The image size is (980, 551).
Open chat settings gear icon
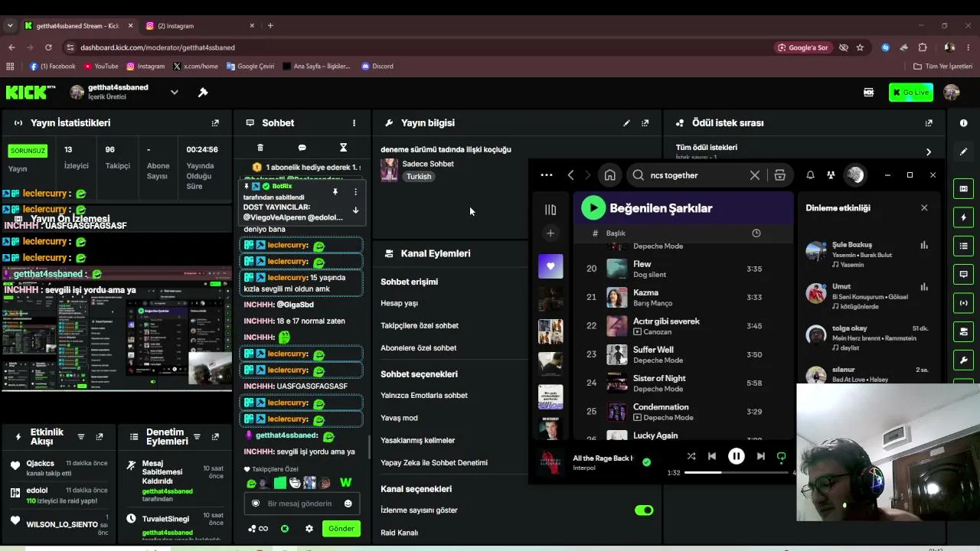coord(309,529)
